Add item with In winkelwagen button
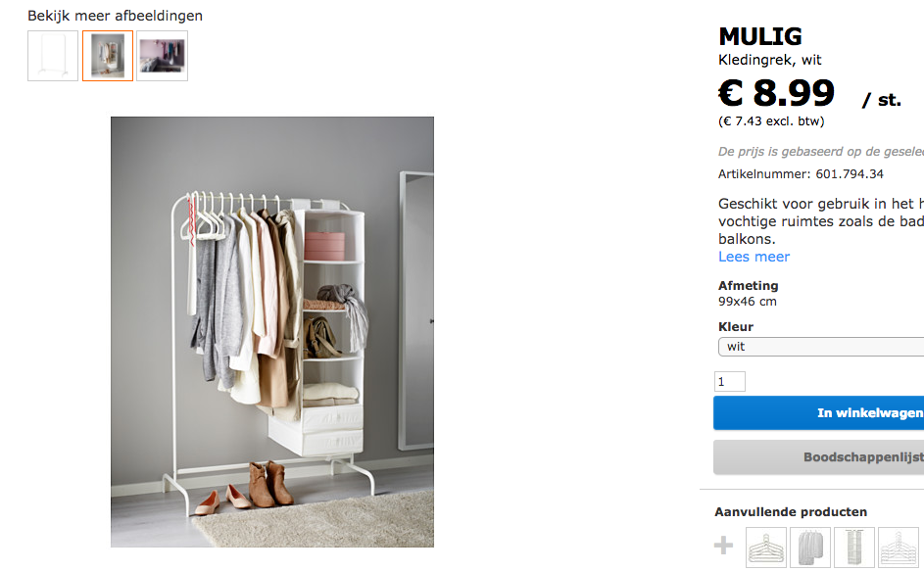This screenshot has width=924, height=572. coord(818,413)
